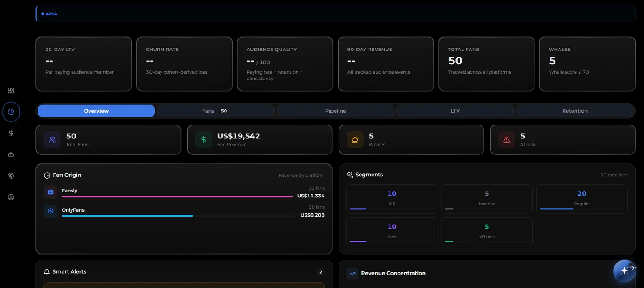Switch to the Retention tab

[x=575, y=111]
